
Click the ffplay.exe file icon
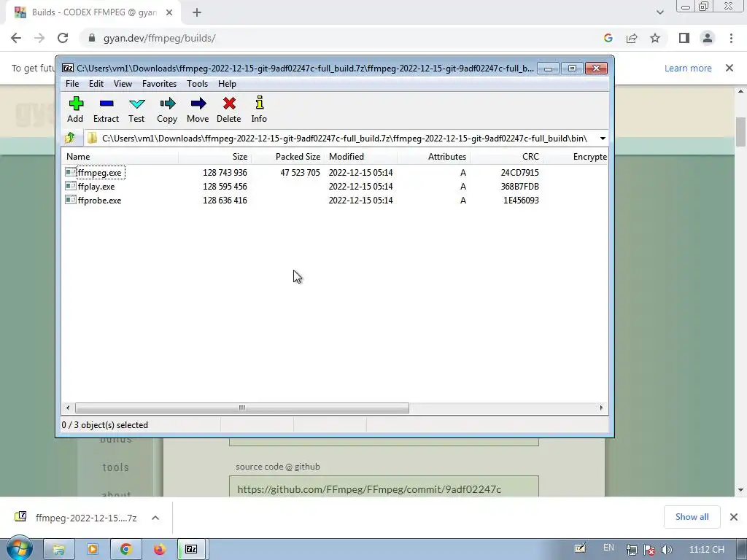pyautogui.click(x=71, y=186)
